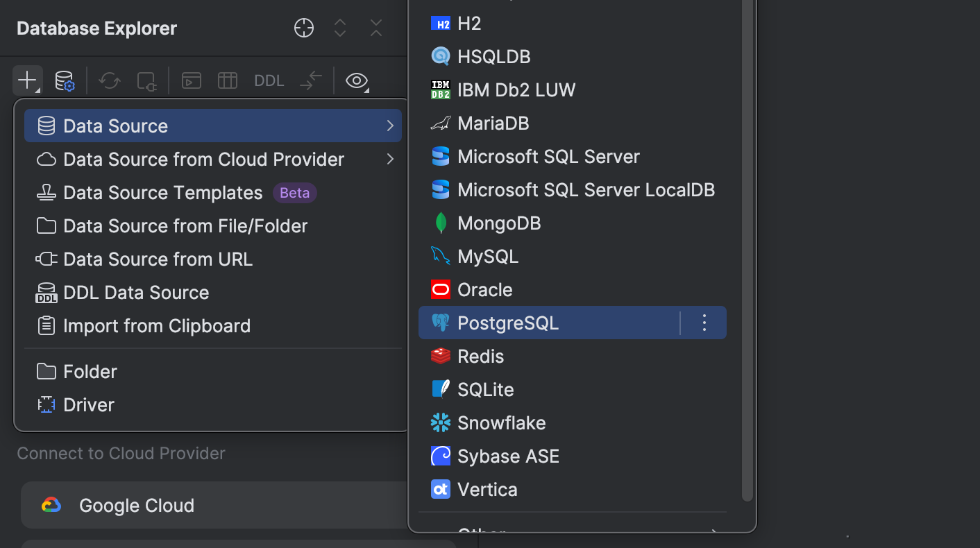The height and width of the screenshot is (548, 980).
Task: Click Collapse All arrows in header
Action: click(x=376, y=28)
